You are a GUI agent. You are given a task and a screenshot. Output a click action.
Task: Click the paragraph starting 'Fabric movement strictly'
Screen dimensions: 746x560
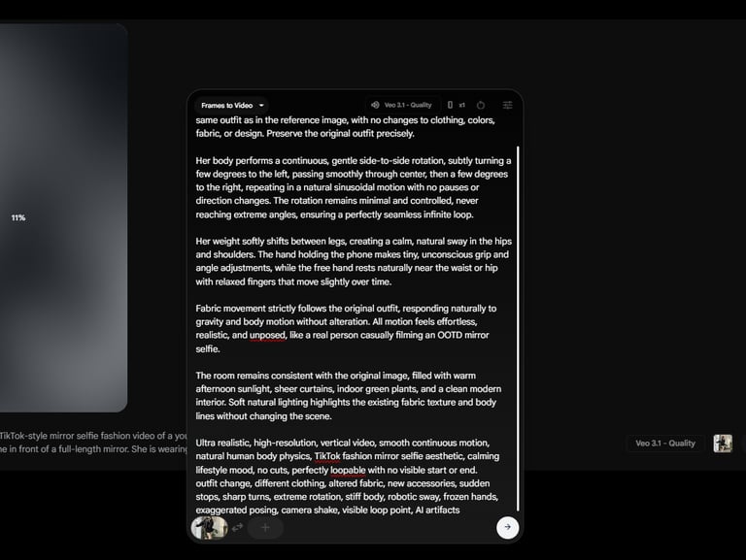click(x=347, y=328)
